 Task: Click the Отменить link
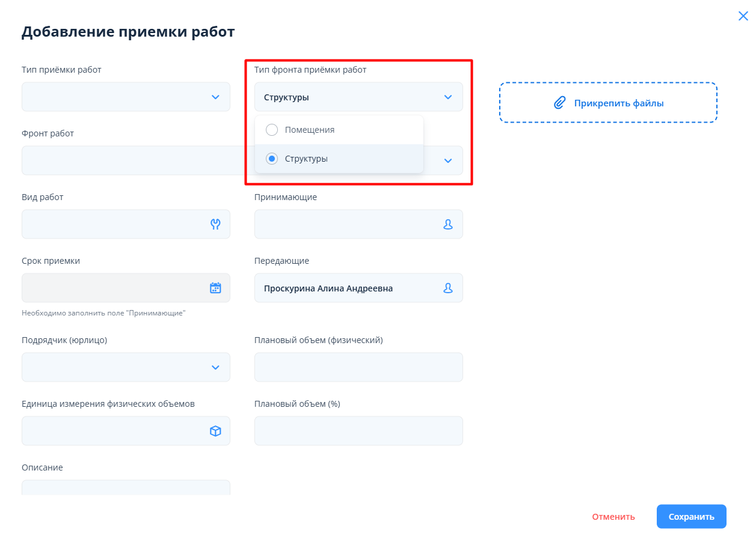613,517
